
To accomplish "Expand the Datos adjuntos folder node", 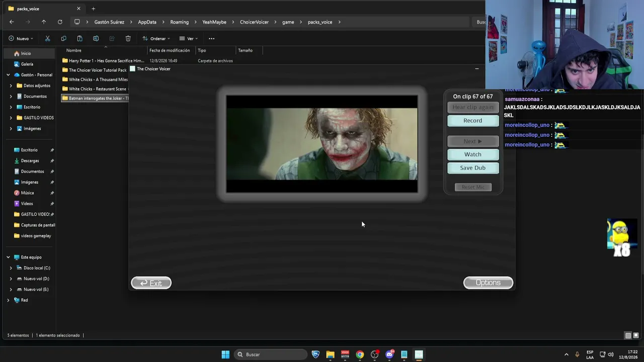I will click(x=11, y=85).
